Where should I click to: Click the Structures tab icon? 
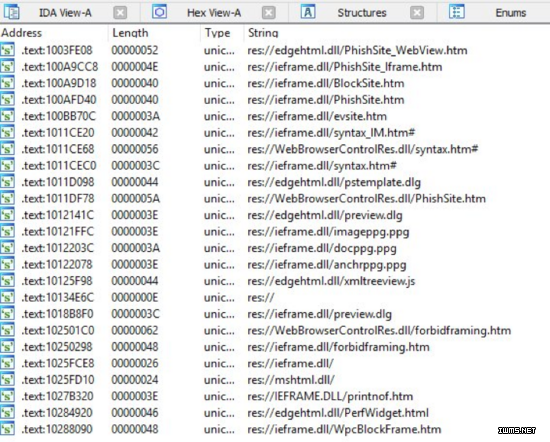click(308, 12)
